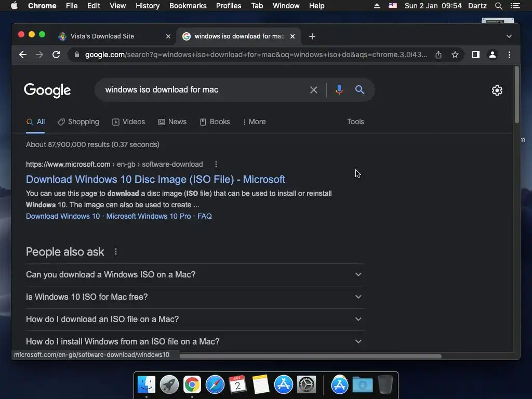The image size is (532, 399).
Task: Open People also ask options menu
Action: click(116, 251)
